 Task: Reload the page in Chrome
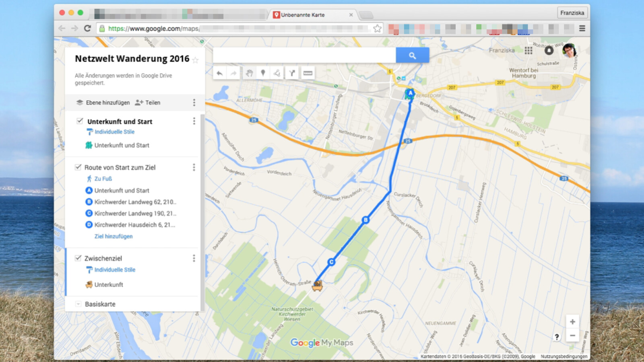point(87,28)
